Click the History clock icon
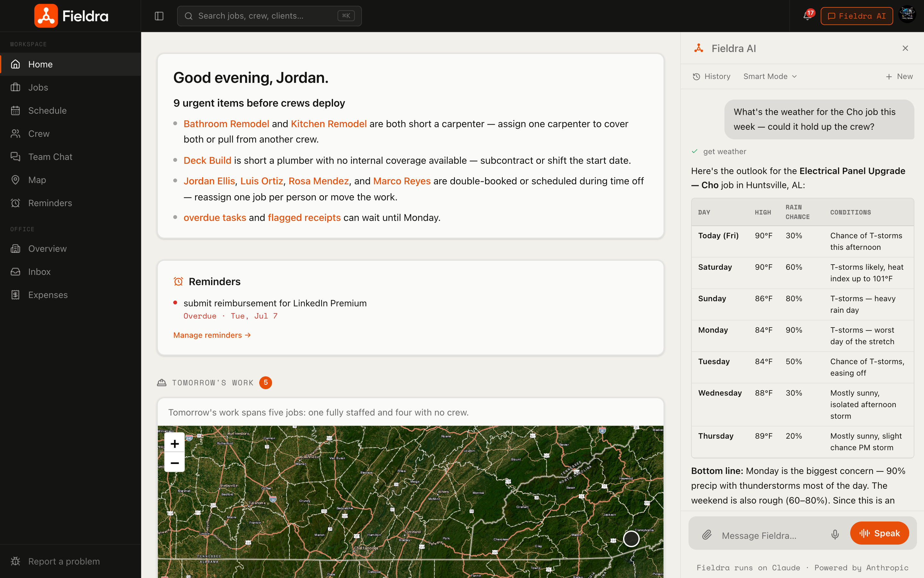Viewport: 924px width, 578px height. 697,76
